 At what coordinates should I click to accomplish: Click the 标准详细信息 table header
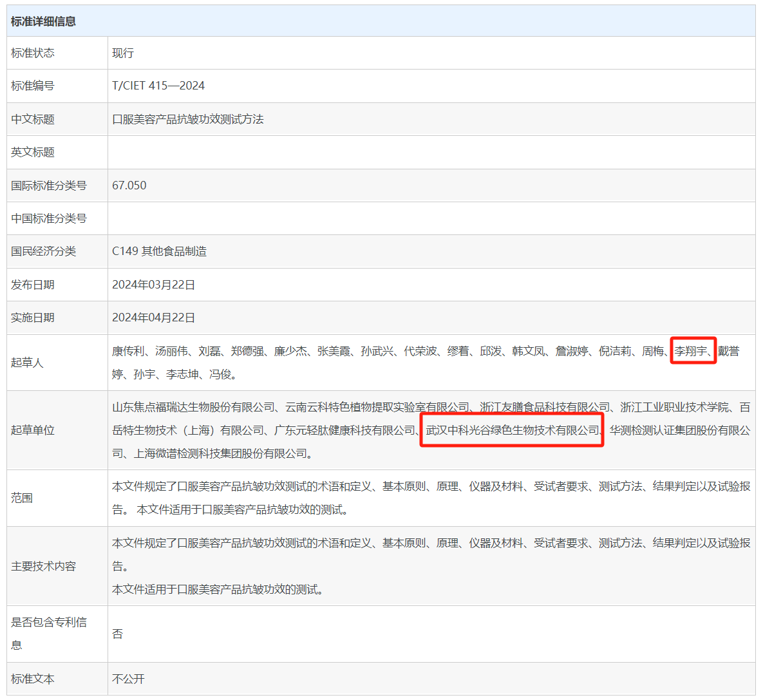pyautogui.click(x=43, y=21)
